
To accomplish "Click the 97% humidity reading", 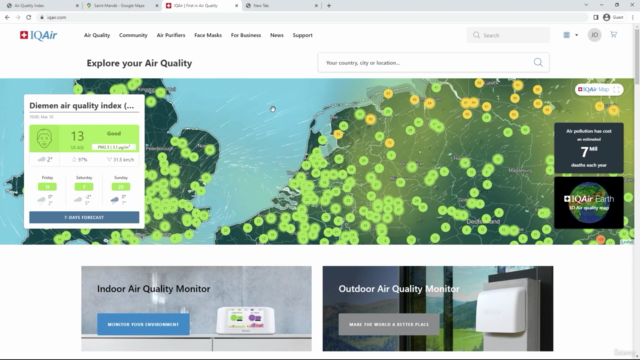I will tap(80, 160).
